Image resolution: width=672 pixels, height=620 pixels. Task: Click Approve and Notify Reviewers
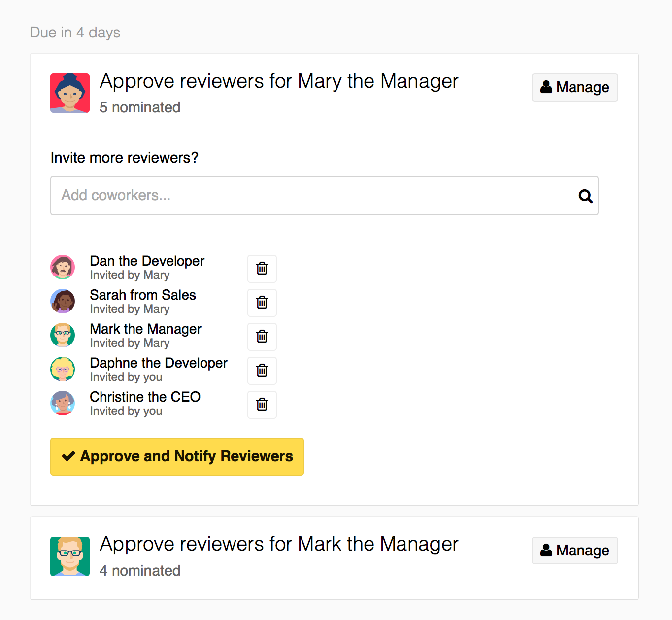coord(177,456)
